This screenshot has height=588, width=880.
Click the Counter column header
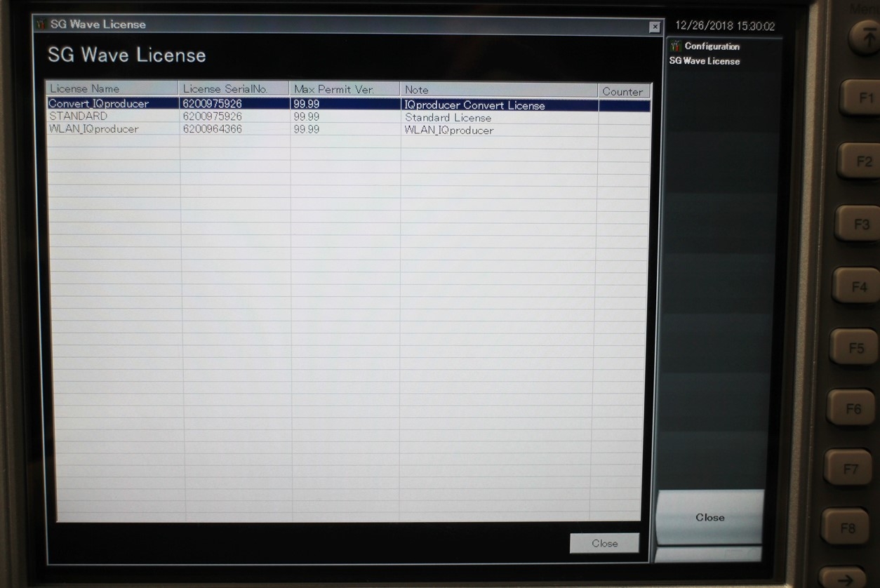(x=625, y=91)
